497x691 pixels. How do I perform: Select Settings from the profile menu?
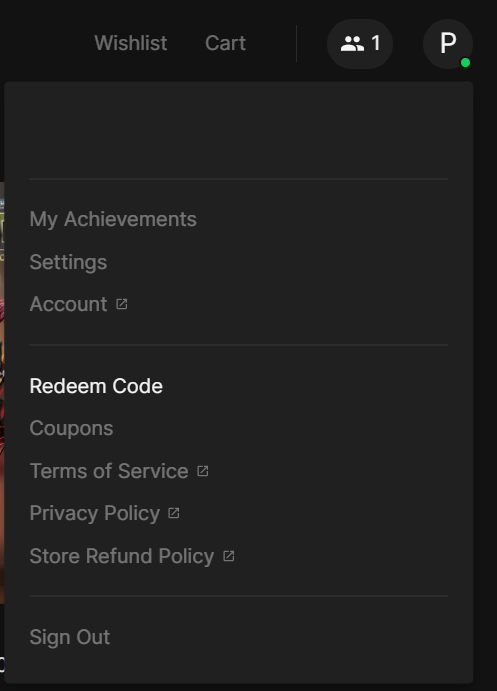point(68,262)
